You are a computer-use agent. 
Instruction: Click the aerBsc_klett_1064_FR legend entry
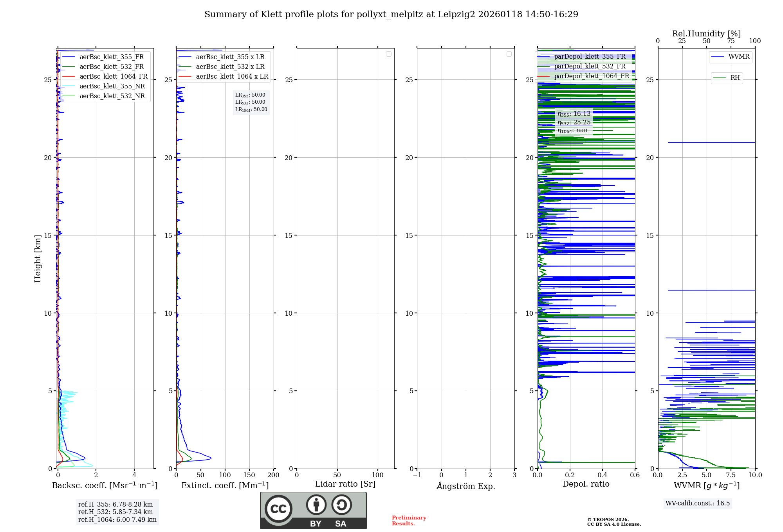pyautogui.click(x=114, y=76)
